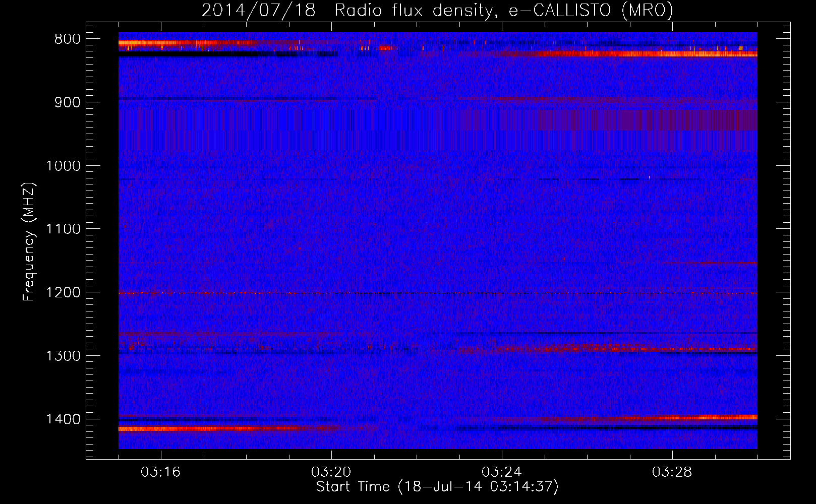The width and height of the screenshot is (816, 504).
Task: Click the 1100 frequency tick label
Action: click(63, 229)
